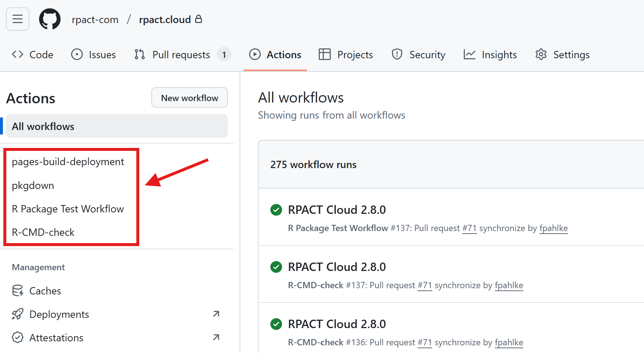View the Insights tab
644x353 pixels.
coord(490,55)
